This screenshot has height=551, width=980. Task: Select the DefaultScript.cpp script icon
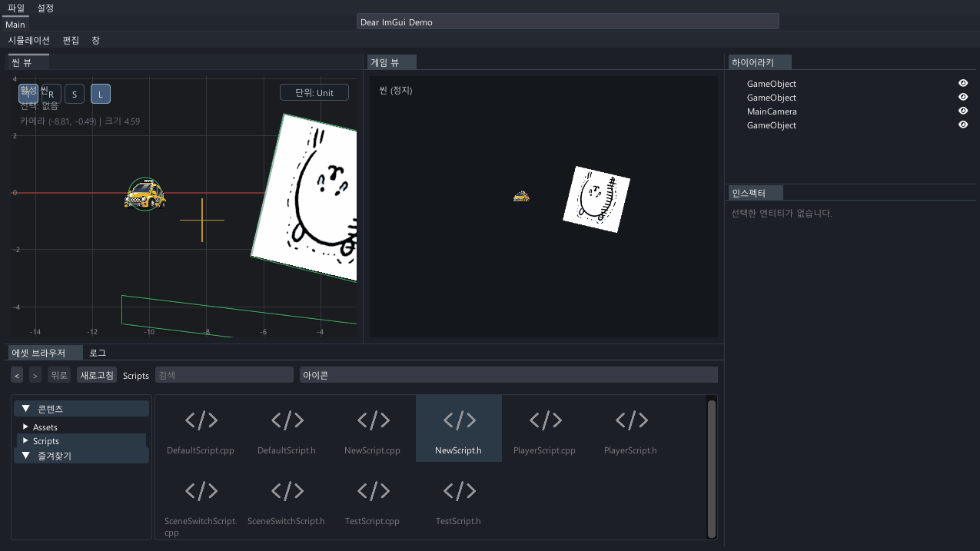click(201, 420)
